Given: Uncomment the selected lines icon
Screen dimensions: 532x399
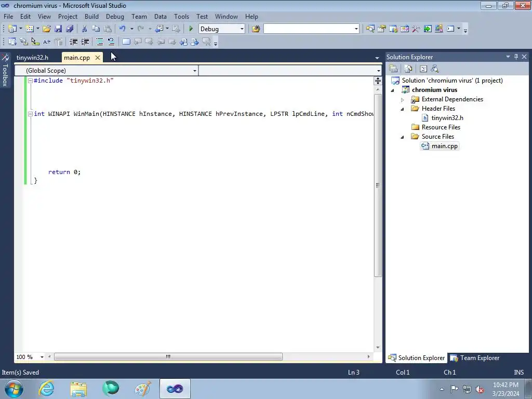Looking at the screenshot, I should (111, 42).
